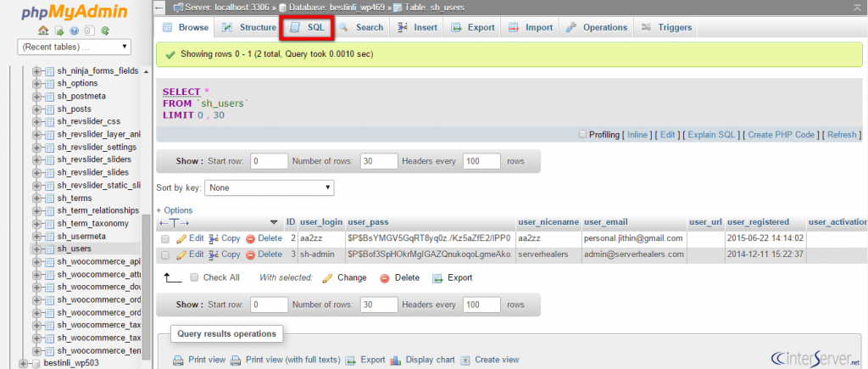This screenshot has width=868, height=369.
Task: Click Create view in Query results operations
Action: (x=490, y=360)
